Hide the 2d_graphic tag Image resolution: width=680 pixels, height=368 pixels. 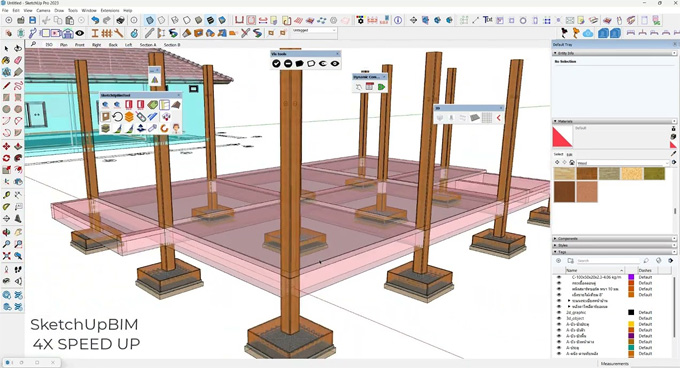tap(559, 312)
